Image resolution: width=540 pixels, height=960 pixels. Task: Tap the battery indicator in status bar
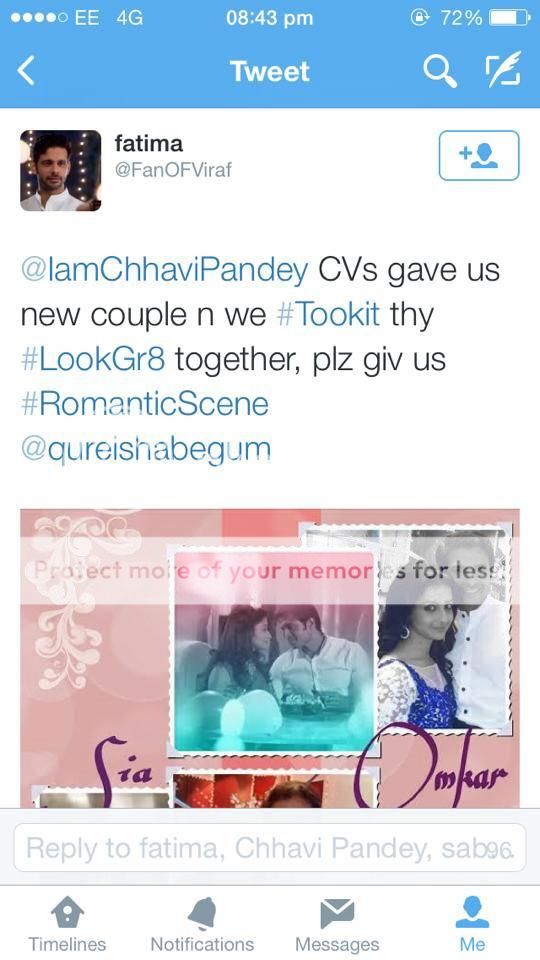click(x=509, y=18)
